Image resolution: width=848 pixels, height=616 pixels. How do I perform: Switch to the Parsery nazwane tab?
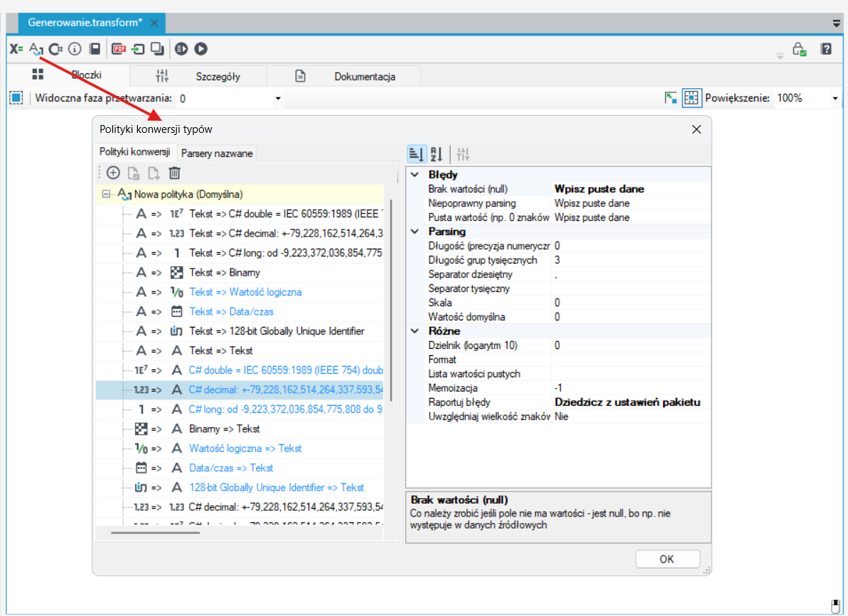[x=217, y=153]
